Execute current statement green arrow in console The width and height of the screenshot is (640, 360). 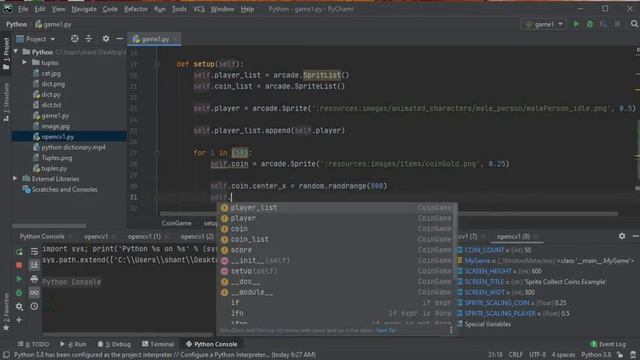[x=19, y=279]
